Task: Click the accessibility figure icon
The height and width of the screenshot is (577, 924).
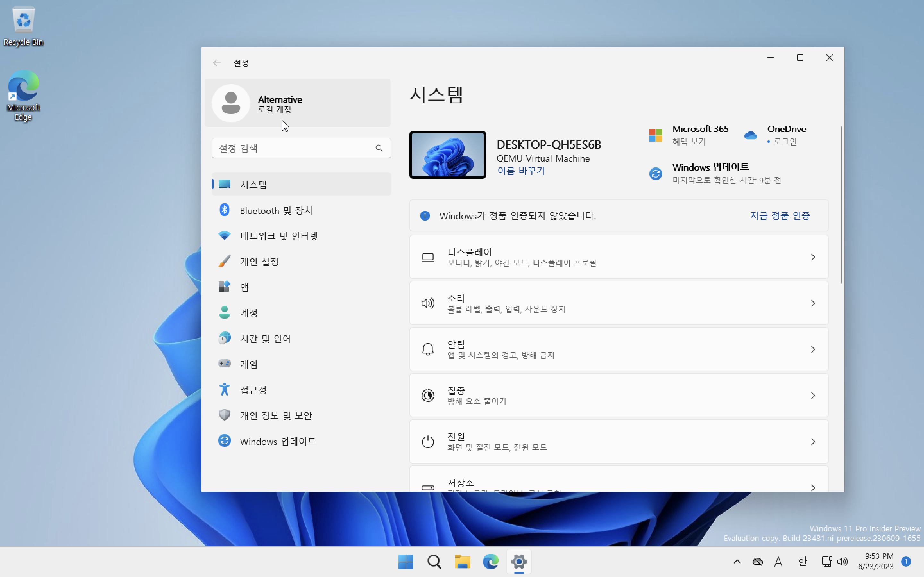Action: 224,389
